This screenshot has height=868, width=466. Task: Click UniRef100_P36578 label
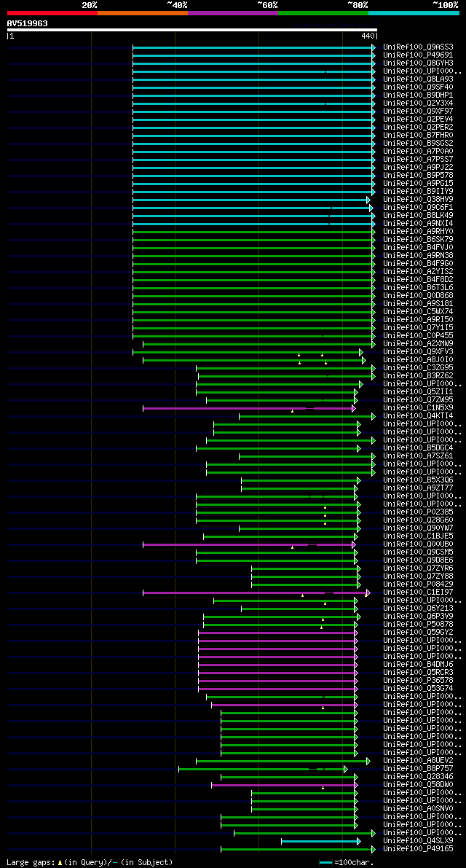(418, 681)
